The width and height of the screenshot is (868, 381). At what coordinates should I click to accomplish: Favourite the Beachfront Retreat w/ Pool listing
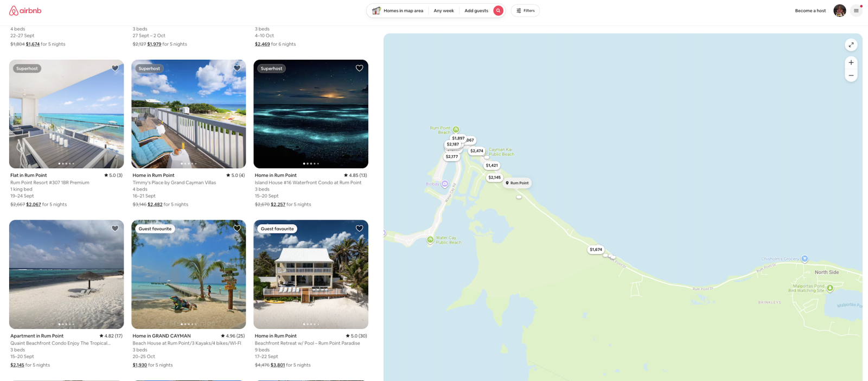pos(359,228)
